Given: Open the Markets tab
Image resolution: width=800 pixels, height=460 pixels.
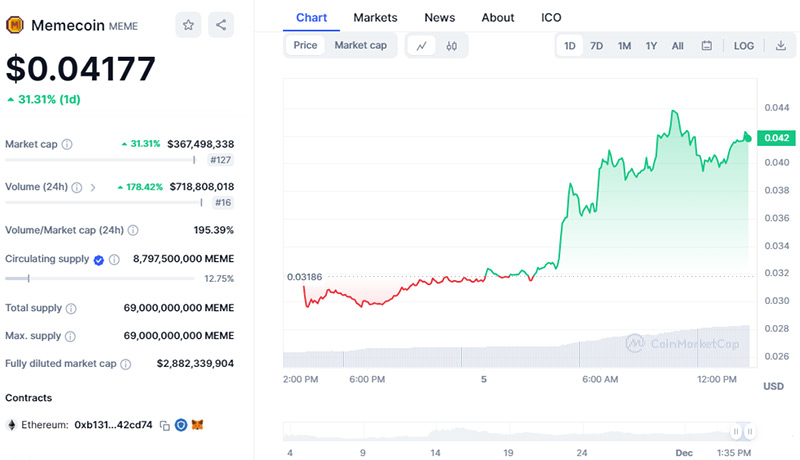Looking at the screenshot, I should pyautogui.click(x=375, y=17).
